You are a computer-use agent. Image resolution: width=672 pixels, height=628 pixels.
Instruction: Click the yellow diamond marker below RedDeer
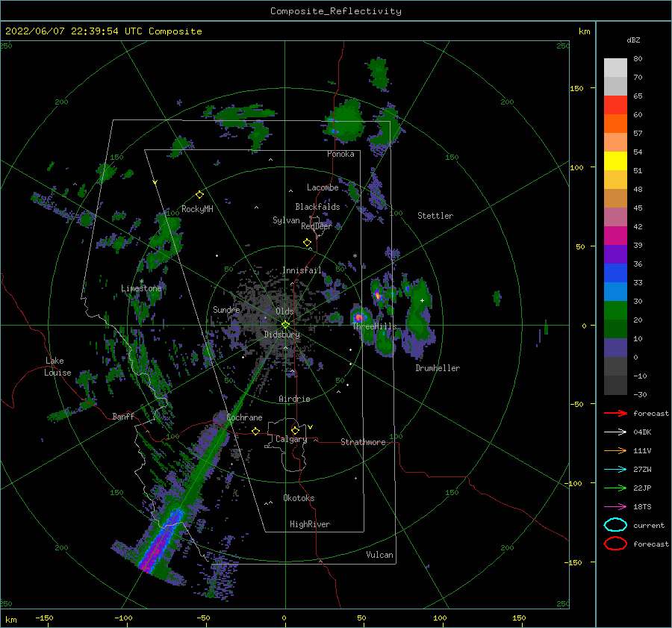coord(307,242)
